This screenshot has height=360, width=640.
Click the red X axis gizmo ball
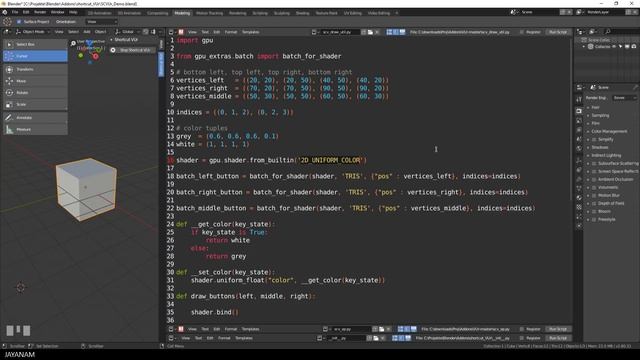[96, 56]
